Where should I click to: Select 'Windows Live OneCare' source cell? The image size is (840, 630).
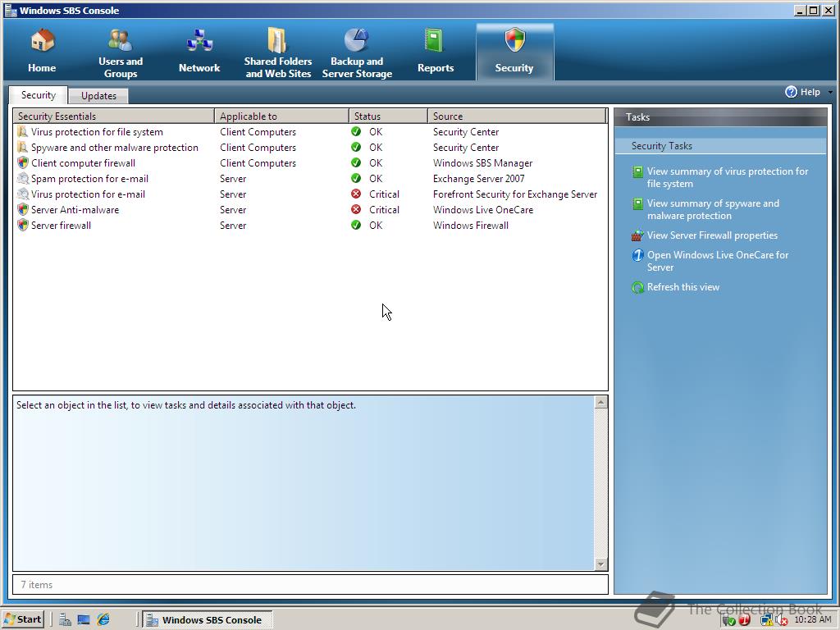(482, 209)
